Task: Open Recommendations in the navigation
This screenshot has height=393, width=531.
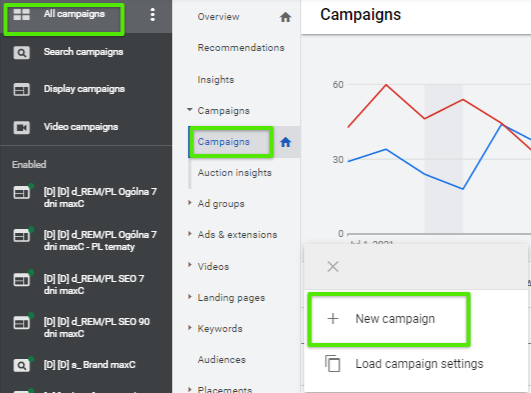Action: [241, 48]
